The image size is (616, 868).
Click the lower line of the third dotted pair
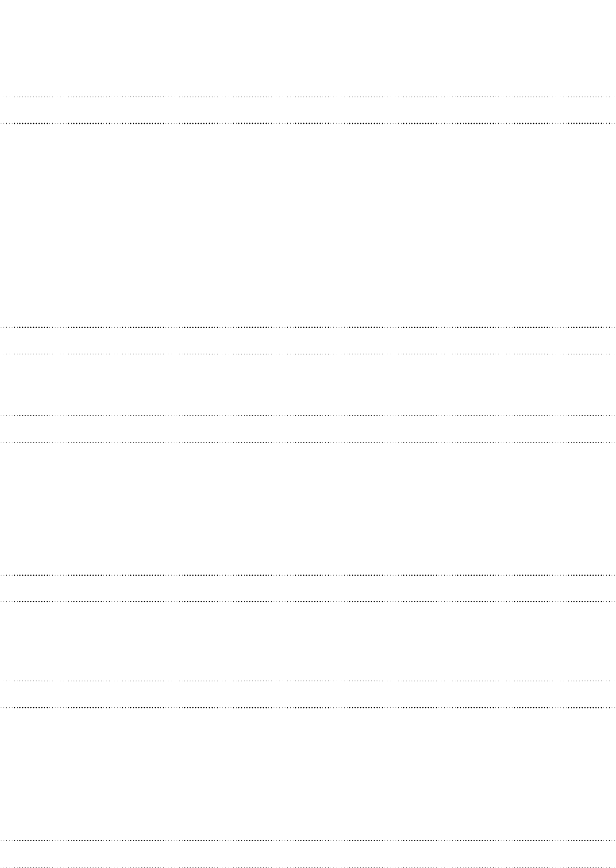pyautogui.click(x=308, y=442)
